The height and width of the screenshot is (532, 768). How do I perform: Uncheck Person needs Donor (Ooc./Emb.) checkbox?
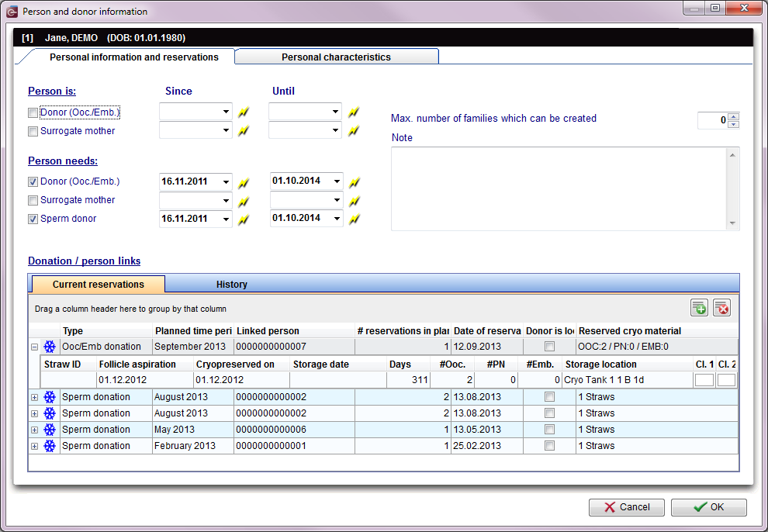33,182
